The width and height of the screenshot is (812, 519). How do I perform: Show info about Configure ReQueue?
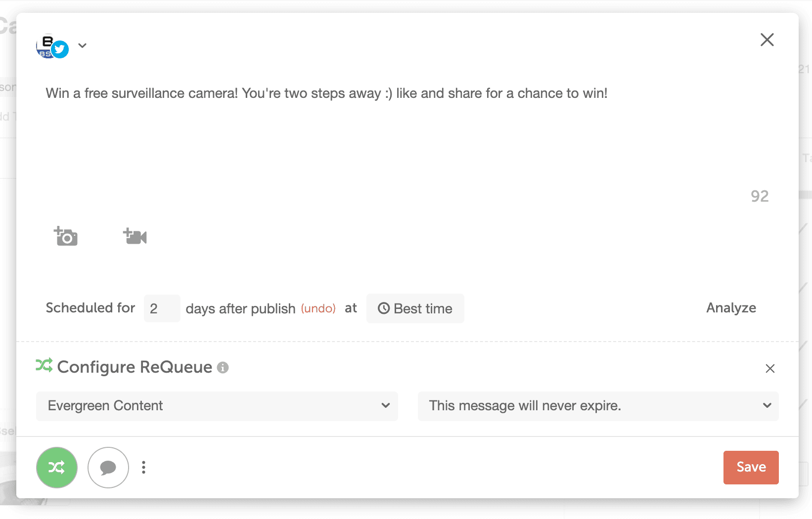tap(223, 368)
